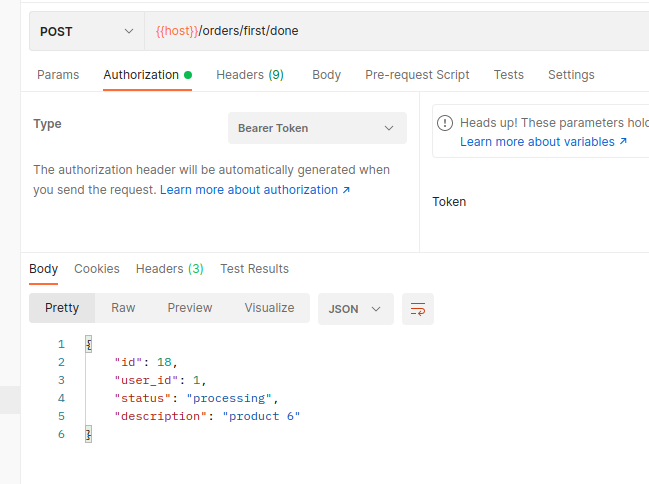Click the "user_id": 1 line
The height and width of the screenshot is (484, 649).
(160, 380)
